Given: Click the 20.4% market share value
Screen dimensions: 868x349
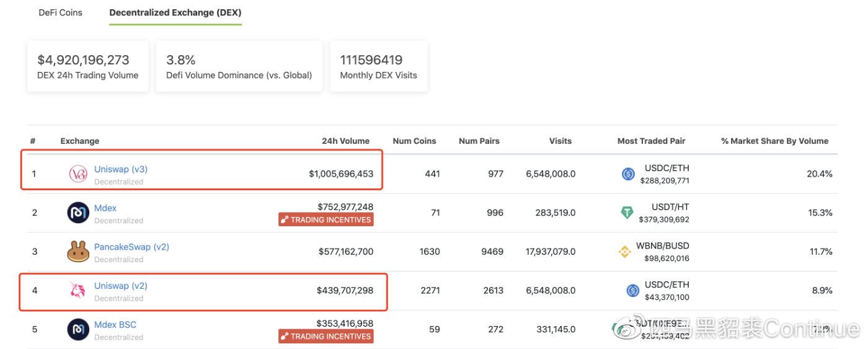Looking at the screenshot, I should point(820,174).
